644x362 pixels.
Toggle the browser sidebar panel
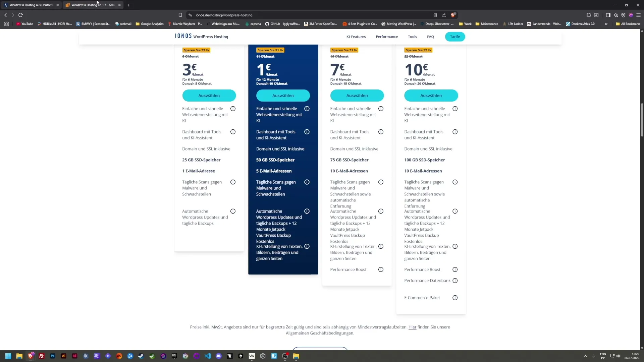point(608,15)
